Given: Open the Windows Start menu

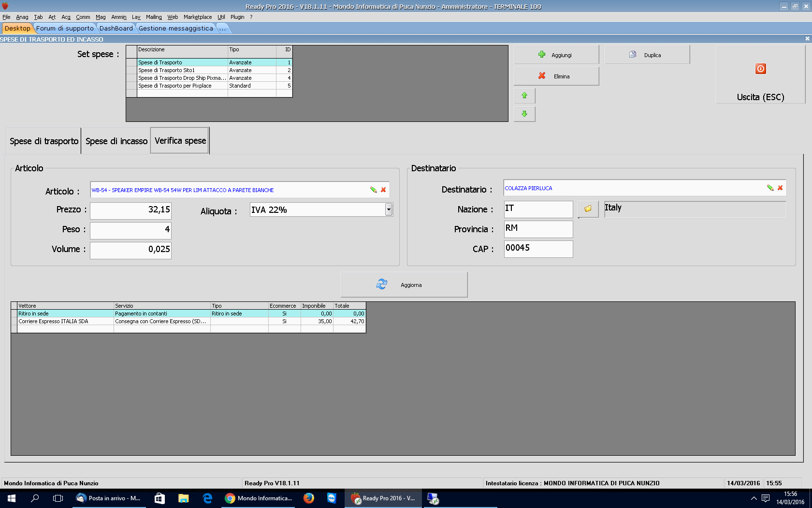Looking at the screenshot, I should (12, 498).
